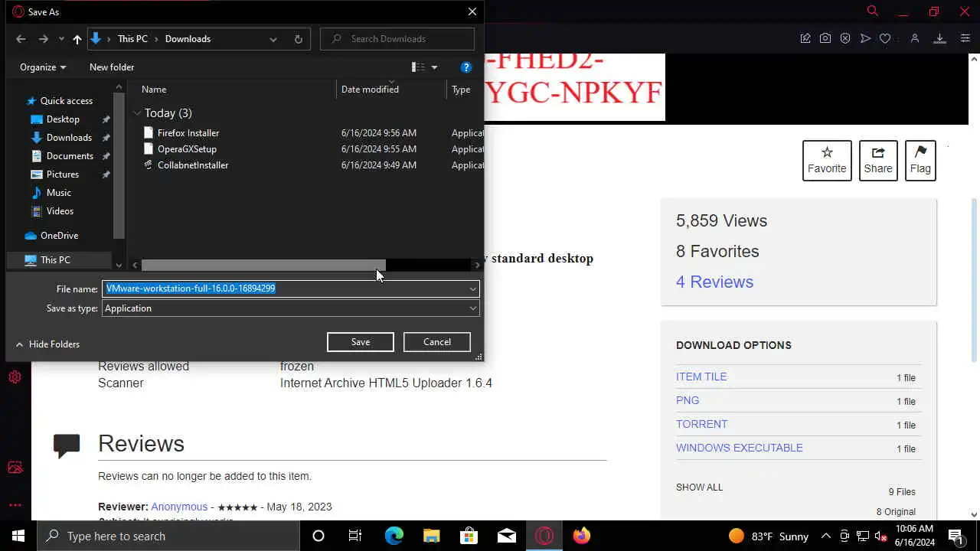Select the CollabnetInstaller file

193,165
